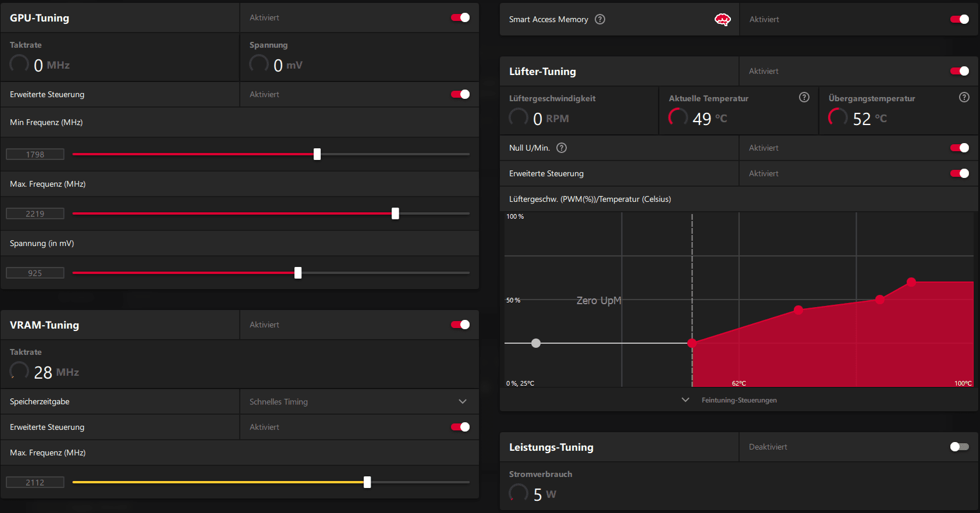Click the 49 °C temperature reading
This screenshot has height=513, width=980.
(x=710, y=119)
